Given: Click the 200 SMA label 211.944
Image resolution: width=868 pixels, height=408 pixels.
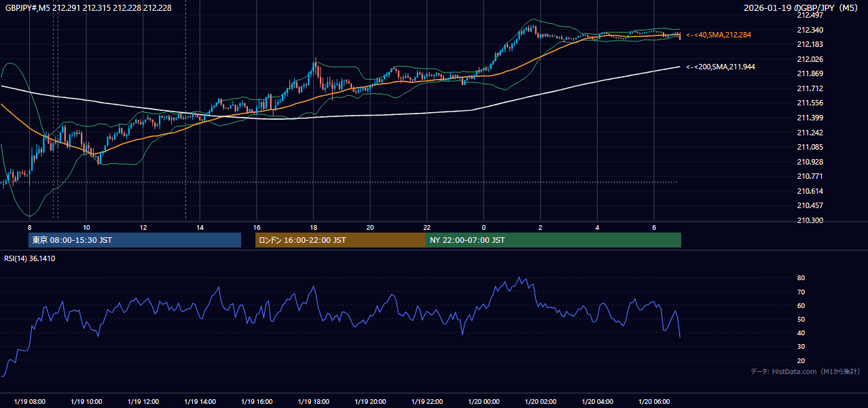Looking at the screenshot, I should 720,67.
